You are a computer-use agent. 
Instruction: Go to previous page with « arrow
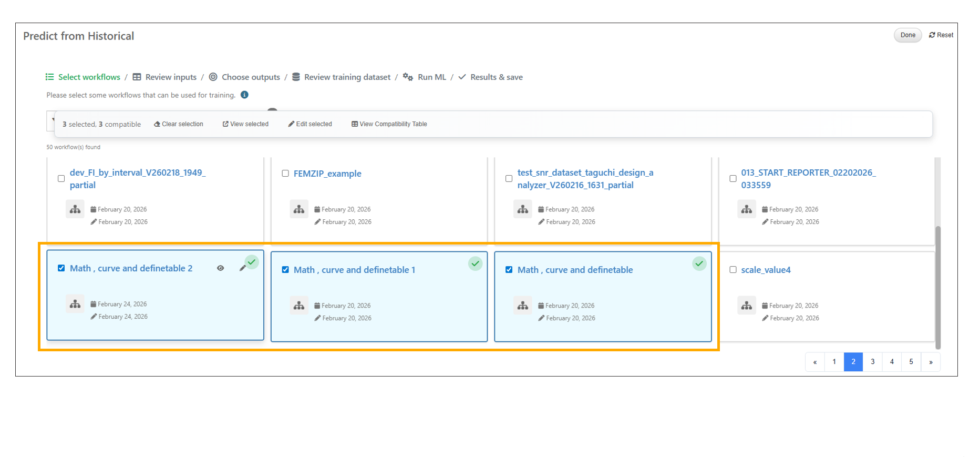click(815, 362)
